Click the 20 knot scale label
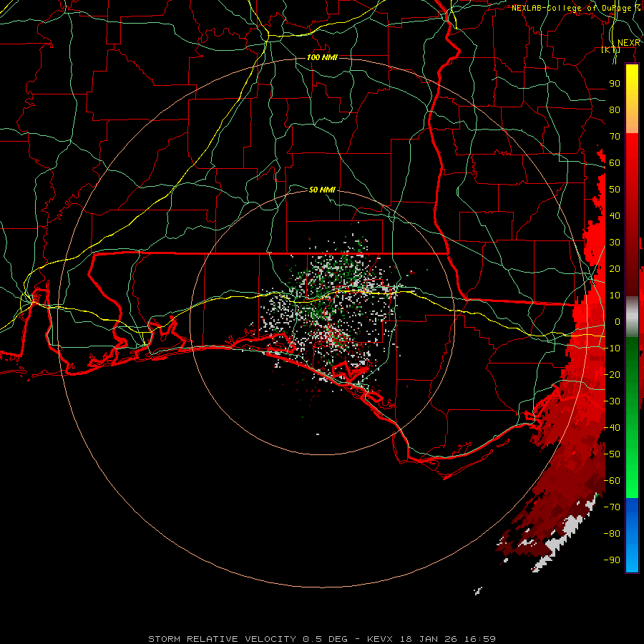Screen dimensions: 644x644 click(x=615, y=268)
